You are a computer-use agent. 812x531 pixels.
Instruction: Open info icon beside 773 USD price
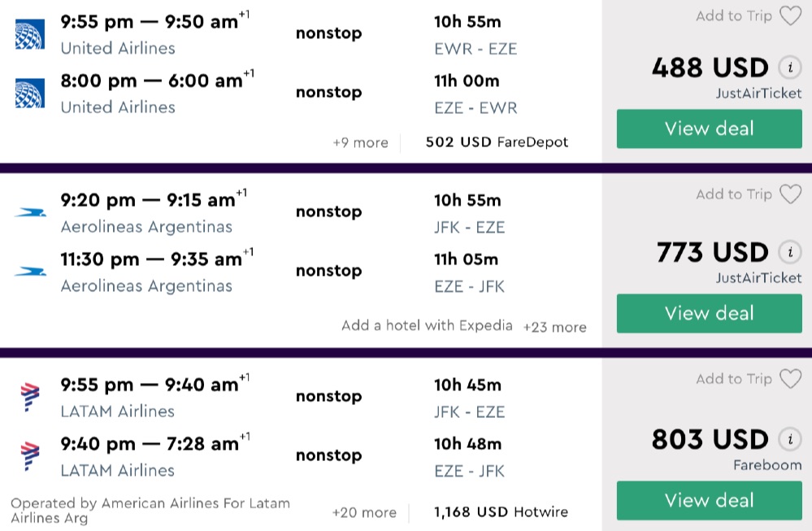coord(789,252)
